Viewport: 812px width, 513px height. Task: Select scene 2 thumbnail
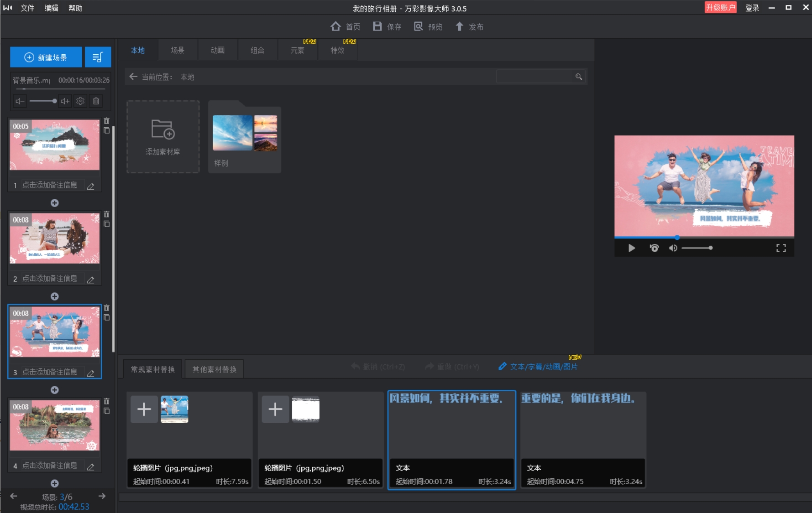(55, 238)
